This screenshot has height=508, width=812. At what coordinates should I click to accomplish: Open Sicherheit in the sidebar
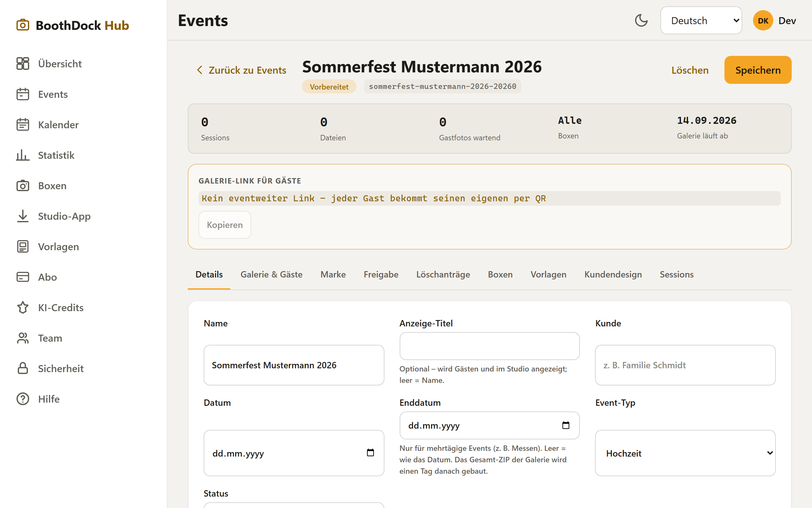pyautogui.click(x=61, y=369)
